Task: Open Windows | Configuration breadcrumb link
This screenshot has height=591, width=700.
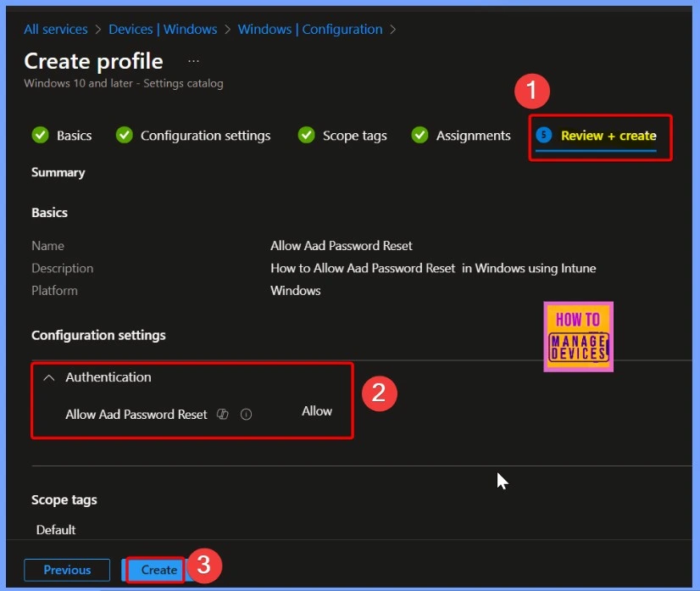Action: [x=310, y=30]
